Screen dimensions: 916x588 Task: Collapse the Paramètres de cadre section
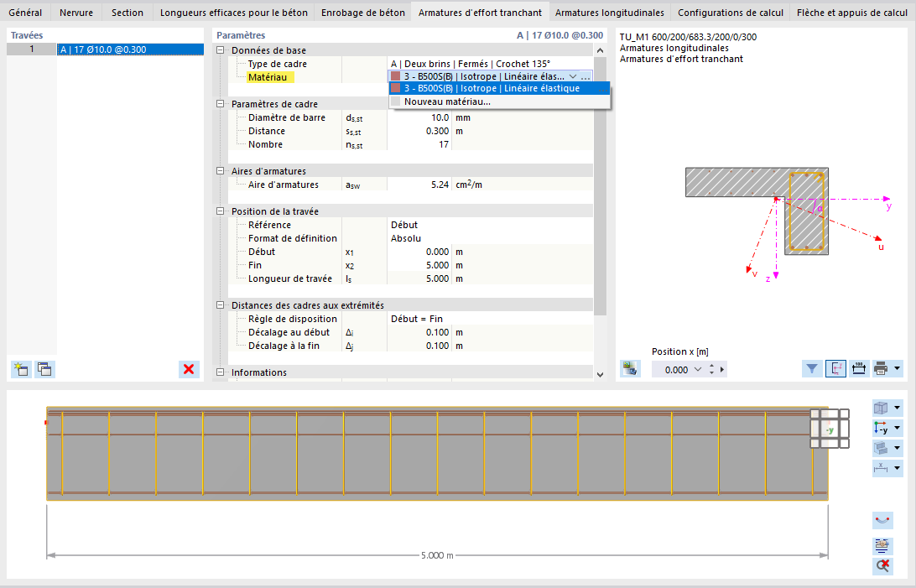click(x=221, y=104)
